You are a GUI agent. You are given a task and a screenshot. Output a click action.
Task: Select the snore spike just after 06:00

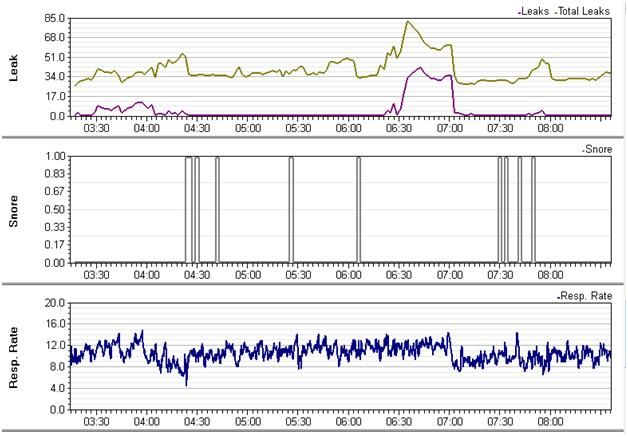358,210
